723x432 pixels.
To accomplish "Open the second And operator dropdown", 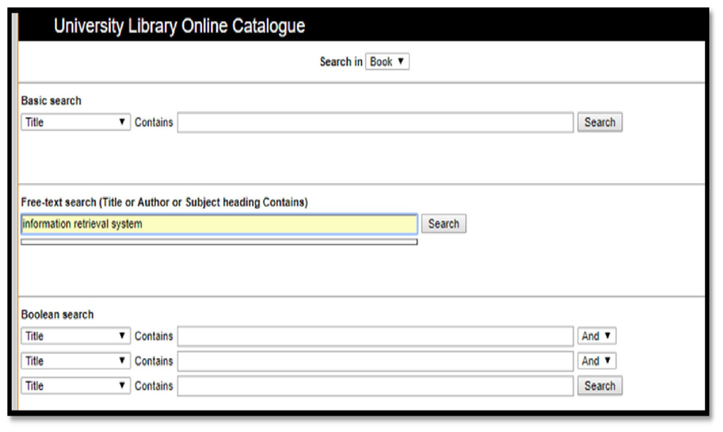I will point(597,361).
